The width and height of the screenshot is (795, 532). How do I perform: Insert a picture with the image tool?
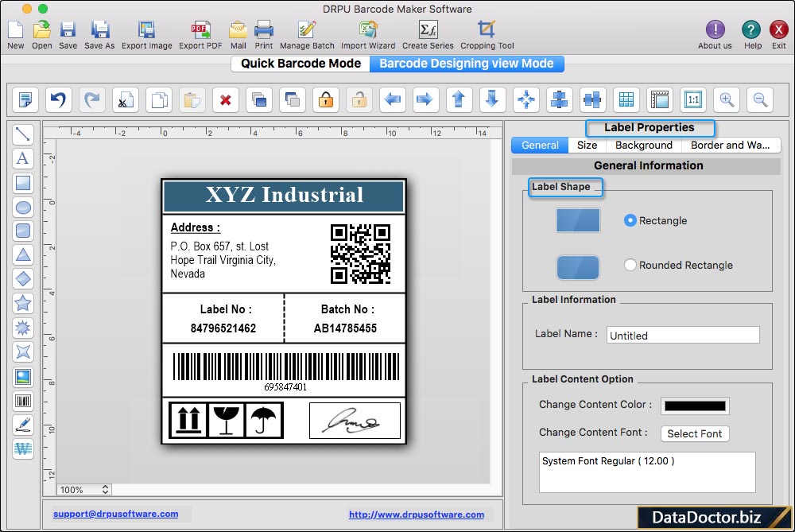point(23,377)
